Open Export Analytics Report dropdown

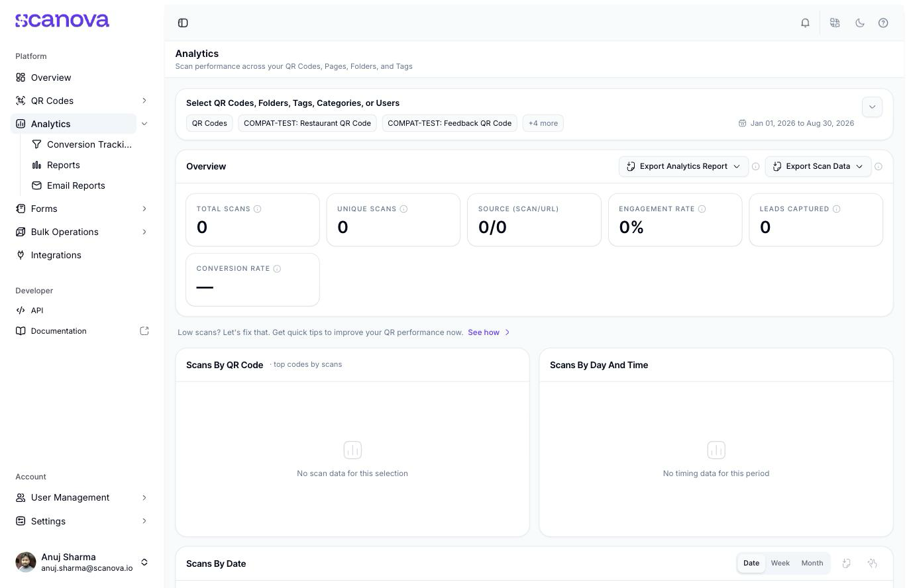[684, 166]
